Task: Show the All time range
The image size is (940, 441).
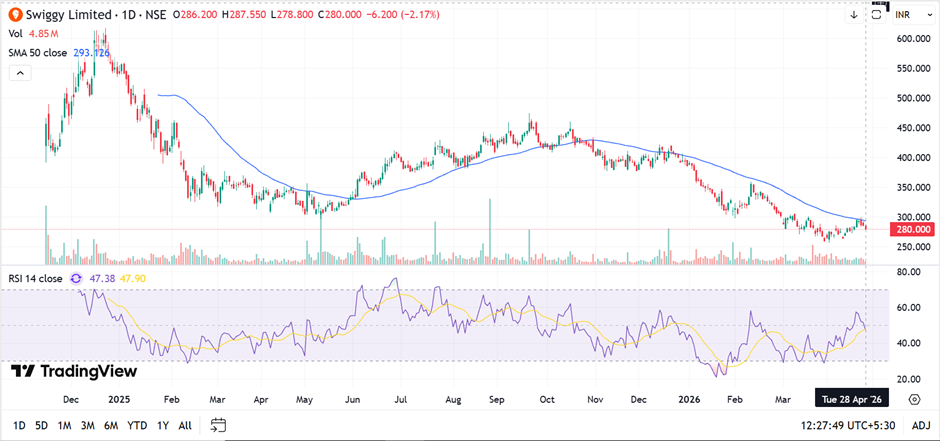Action: [x=185, y=425]
